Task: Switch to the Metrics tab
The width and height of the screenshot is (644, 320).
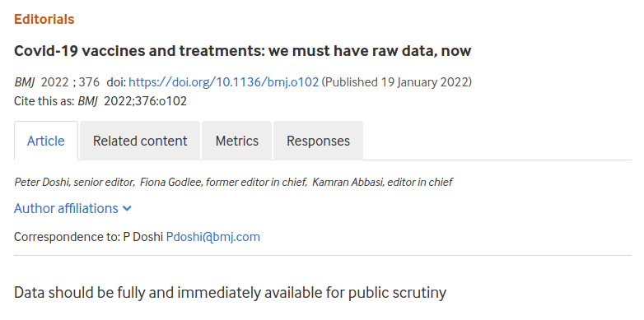Action: click(x=237, y=141)
